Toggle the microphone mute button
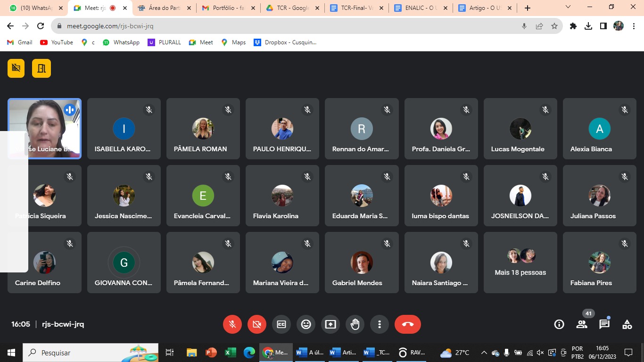644x362 pixels. [232, 324]
